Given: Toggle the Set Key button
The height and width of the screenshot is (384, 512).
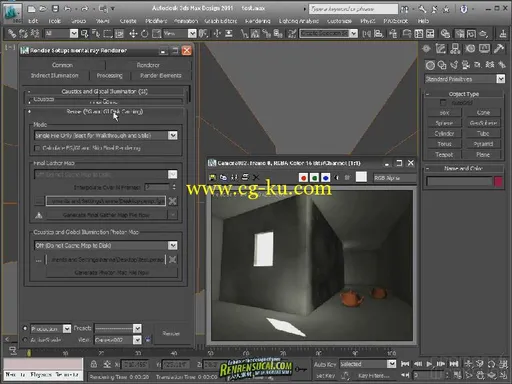Looking at the screenshot, I should (325, 376).
